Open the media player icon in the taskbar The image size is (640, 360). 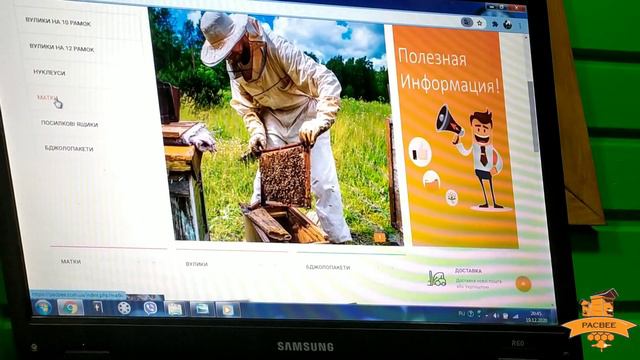(227, 310)
